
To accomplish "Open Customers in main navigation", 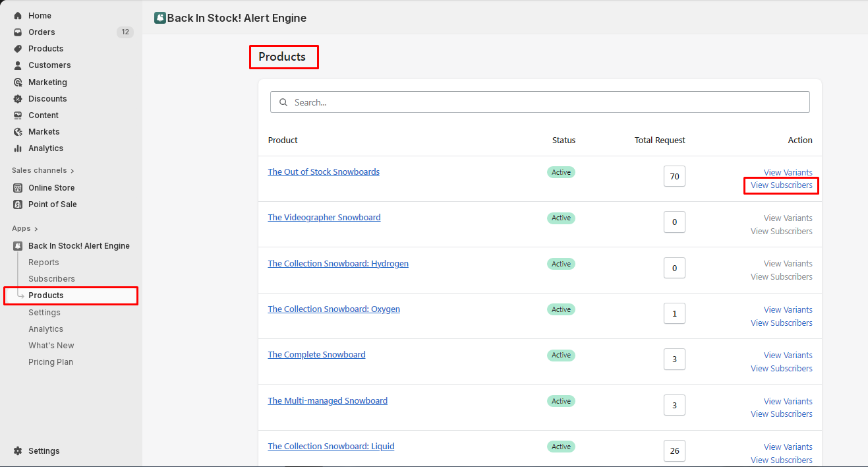I will (x=49, y=65).
